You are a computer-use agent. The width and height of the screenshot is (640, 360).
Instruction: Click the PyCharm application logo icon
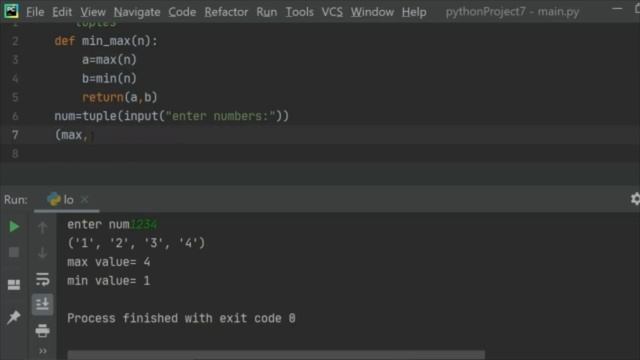11,11
